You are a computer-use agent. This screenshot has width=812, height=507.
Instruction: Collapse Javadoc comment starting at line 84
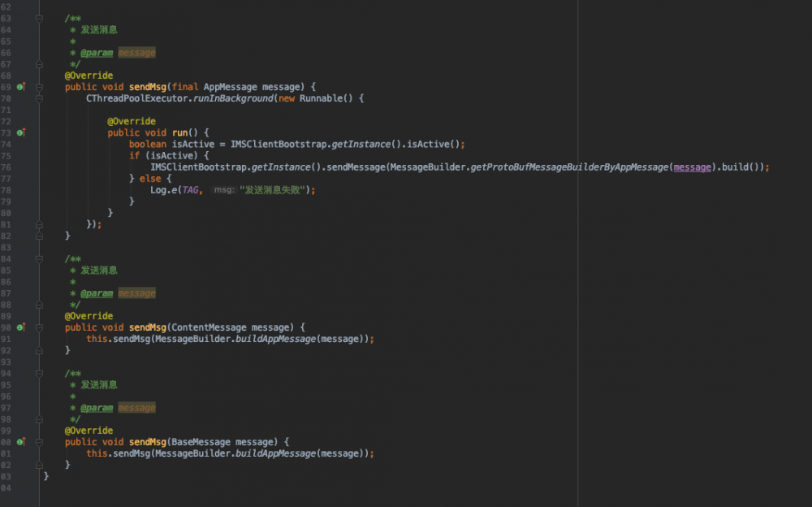click(x=39, y=259)
